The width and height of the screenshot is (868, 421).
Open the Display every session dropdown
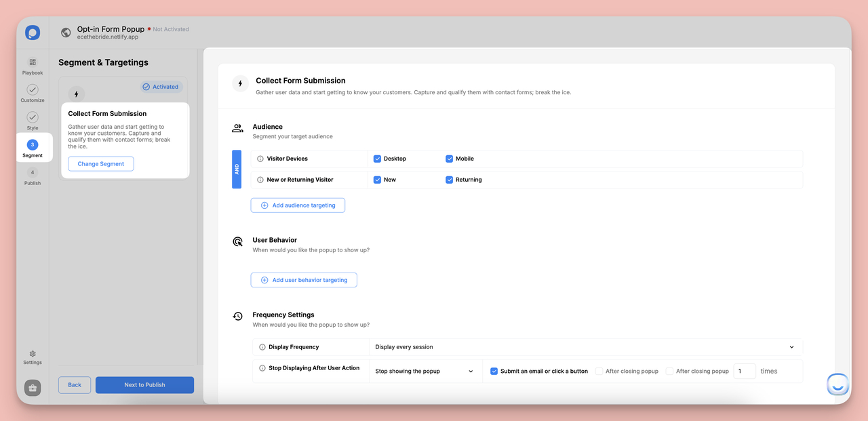(x=583, y=346)
